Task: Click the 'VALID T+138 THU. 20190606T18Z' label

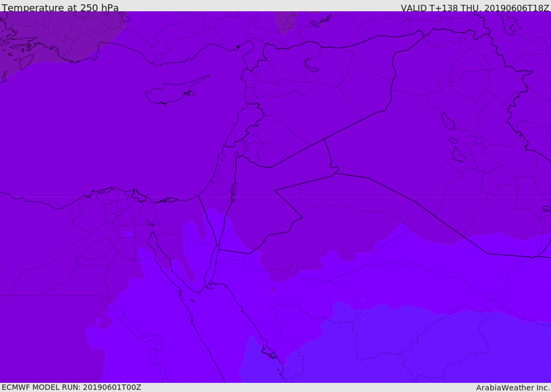Action: pyautogui.click(x=475, y=8)
